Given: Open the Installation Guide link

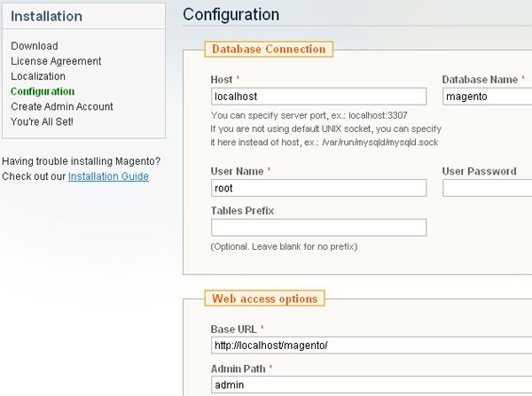Looking at the screenshot, I should pos(108,176).
